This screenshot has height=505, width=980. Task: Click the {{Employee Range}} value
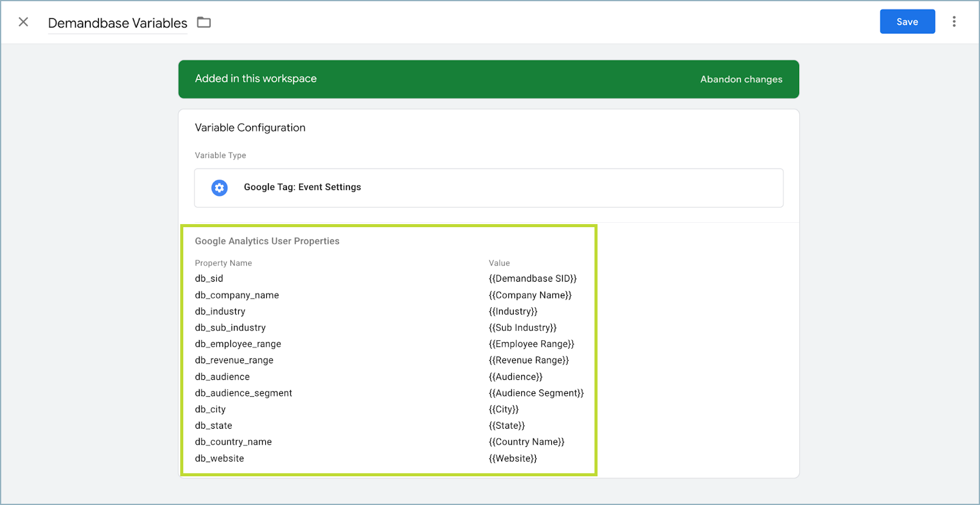pos(532,344)
